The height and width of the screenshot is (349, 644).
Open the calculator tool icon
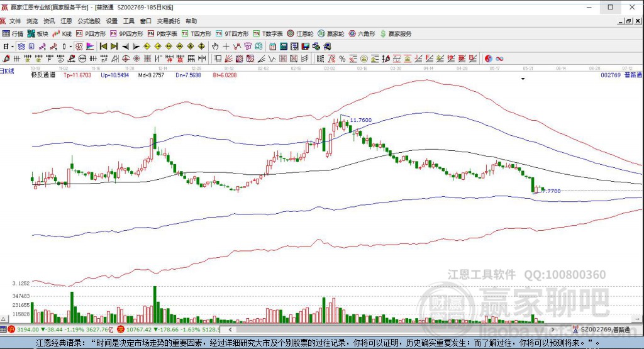tap(284, 47)
